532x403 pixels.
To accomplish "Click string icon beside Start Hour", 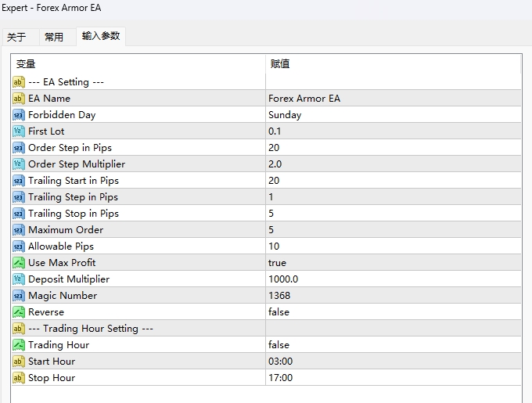I will coord(19,362).
